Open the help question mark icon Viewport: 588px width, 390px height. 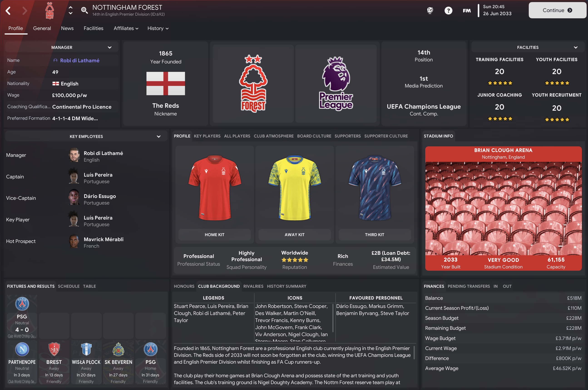click(448, 10)
